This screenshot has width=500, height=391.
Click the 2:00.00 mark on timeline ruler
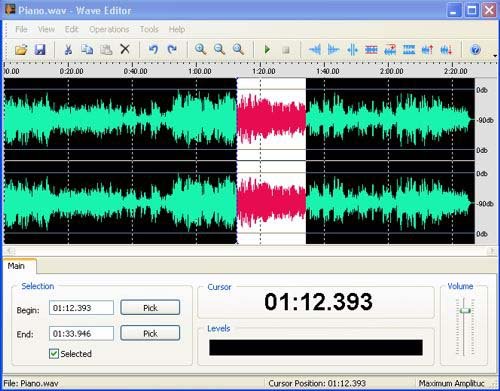tap(391, 71)
